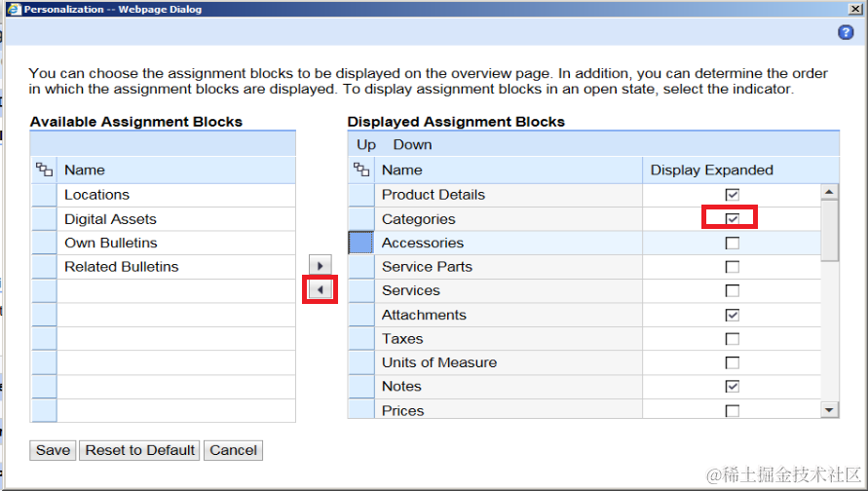The width and height of the screenshot is (868, 491).
Task: Enable Display Expanded for Taxes
Action: 732,339
